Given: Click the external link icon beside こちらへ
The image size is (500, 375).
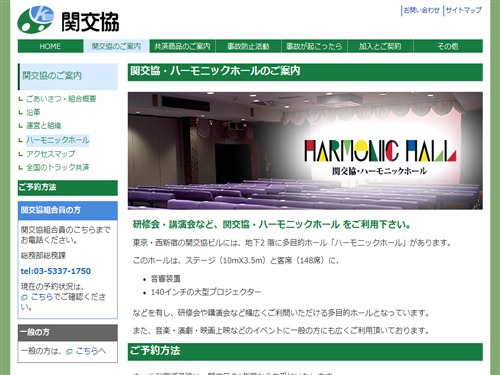Looking at the screenshot, I should coord(69,351).
